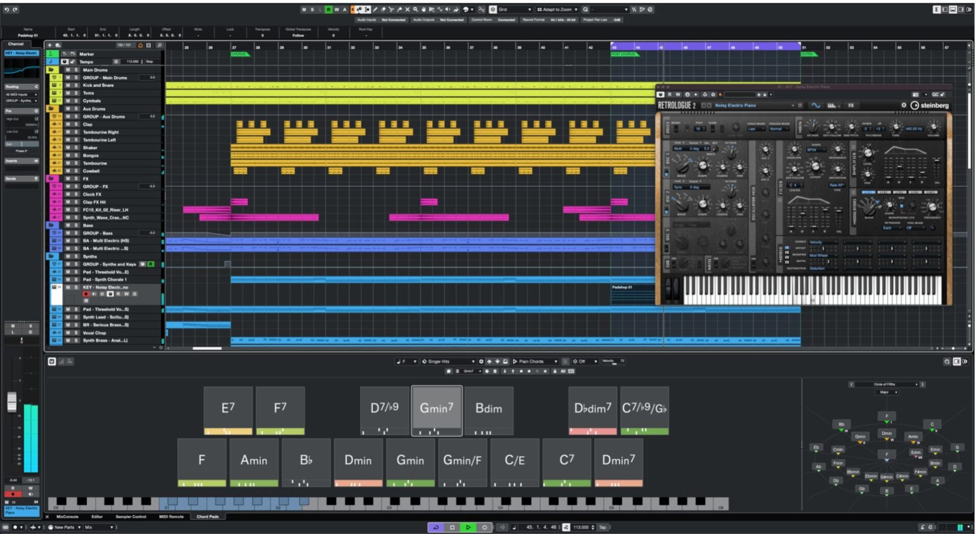Screen dimensions: 980x534
Task: Open the Sampler Control tab
Action: click(131, 517)
